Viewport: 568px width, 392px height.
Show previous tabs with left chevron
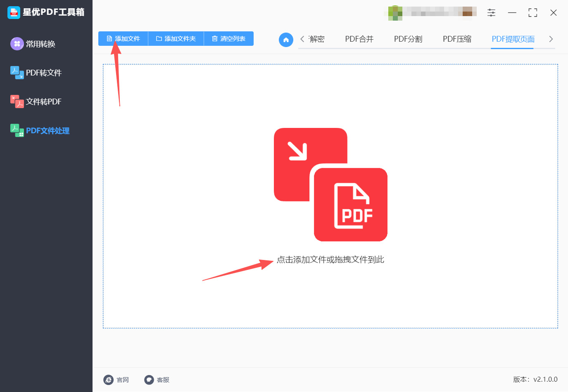coord(302,39)
